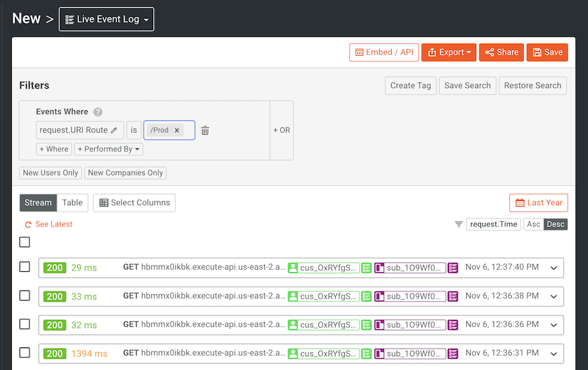The width and height of the screenshot is (588, 370).
Task: Expand the 12:36:36 PM event row
Action: pos(554,325)
